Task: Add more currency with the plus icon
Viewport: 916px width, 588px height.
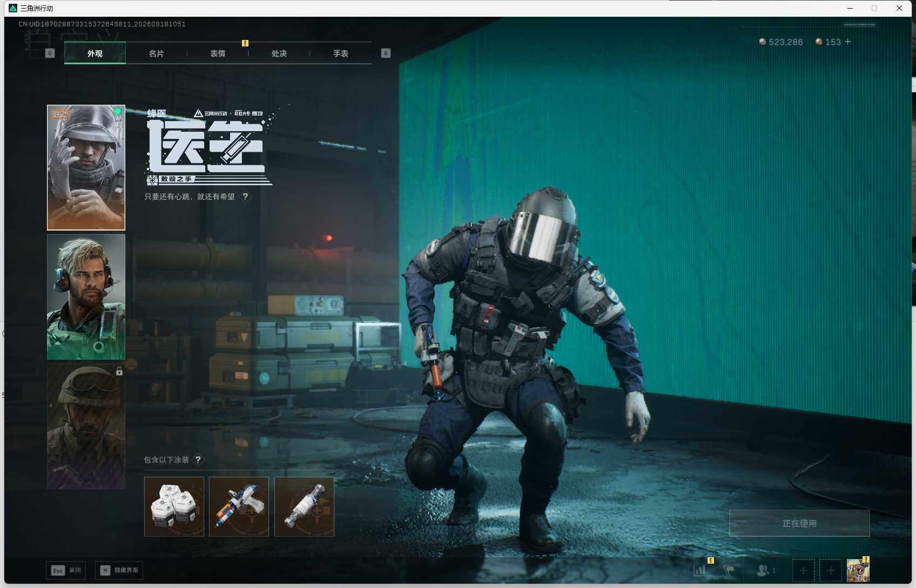Action: (848, 42)
